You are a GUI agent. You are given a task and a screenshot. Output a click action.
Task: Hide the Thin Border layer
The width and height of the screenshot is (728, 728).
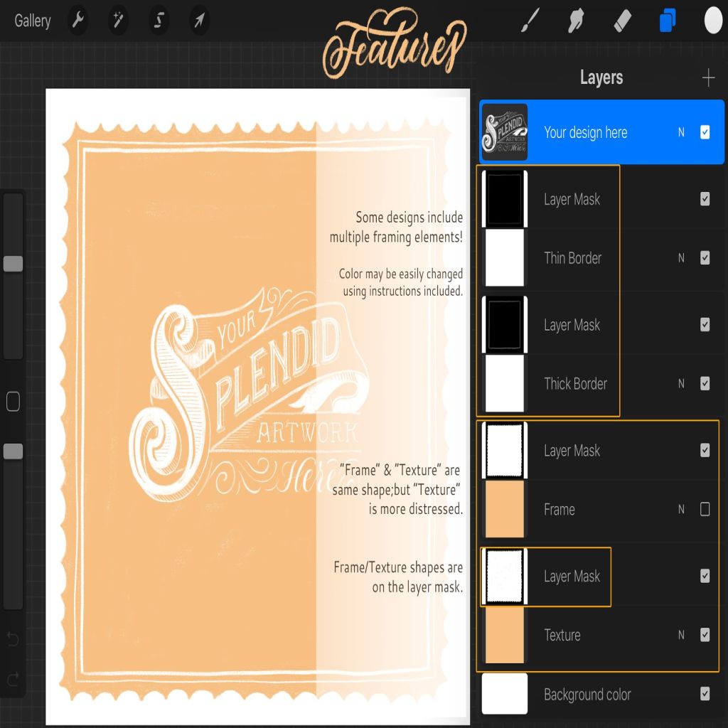[705, 258]
